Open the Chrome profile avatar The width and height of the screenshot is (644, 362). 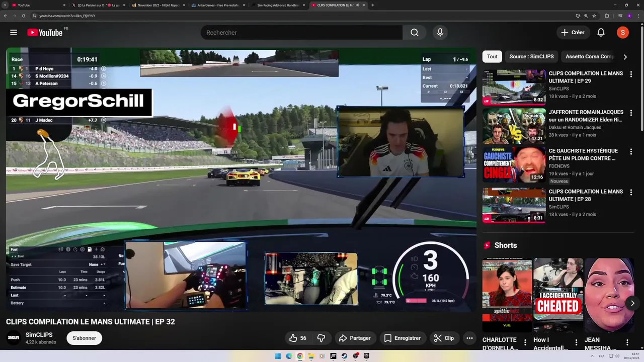[x=629, y=16]
